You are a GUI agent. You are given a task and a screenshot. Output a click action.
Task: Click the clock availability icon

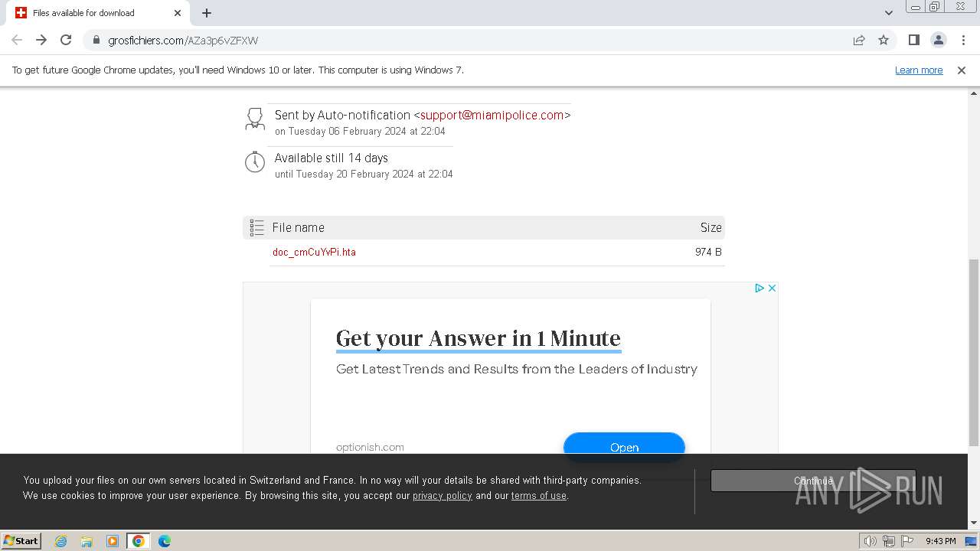pyautogui.click(x=255, y=162)
